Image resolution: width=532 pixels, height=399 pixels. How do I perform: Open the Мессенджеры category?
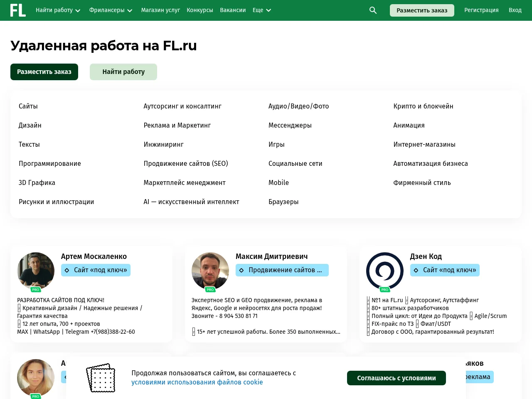click(290, 126)
